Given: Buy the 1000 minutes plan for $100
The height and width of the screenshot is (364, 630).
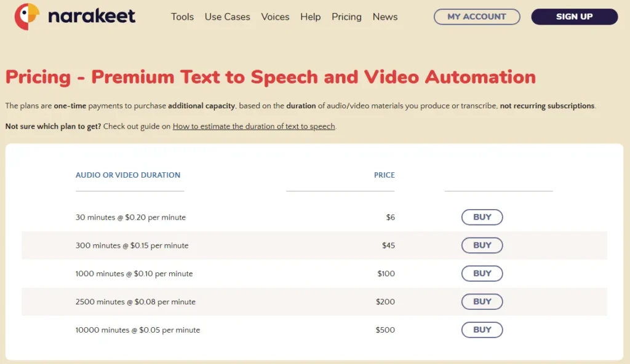Looking at the screenshot, I should tap(482, 273).
